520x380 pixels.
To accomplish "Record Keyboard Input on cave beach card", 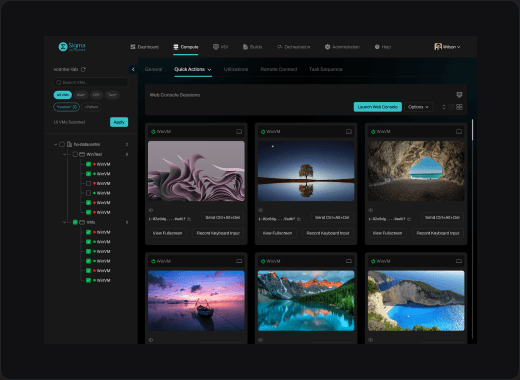I will [438, 233].
